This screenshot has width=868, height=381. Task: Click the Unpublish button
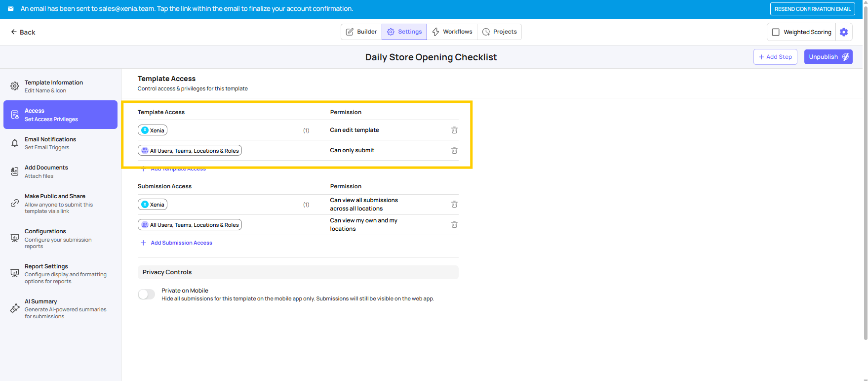pyautogui.click(x=828, y=57)
